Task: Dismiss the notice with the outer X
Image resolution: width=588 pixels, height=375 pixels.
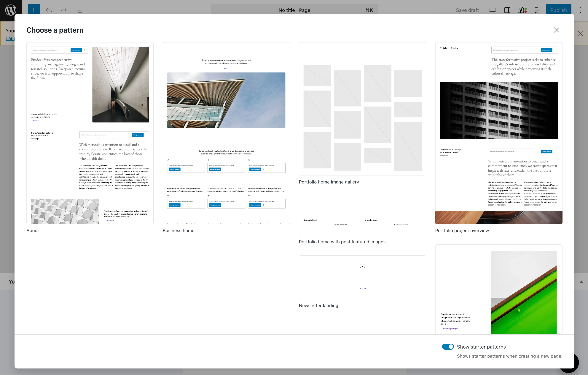Action: point(580,33)
